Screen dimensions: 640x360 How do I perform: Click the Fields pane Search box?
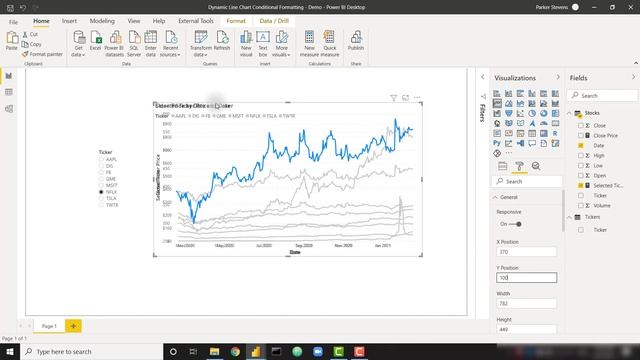(602, 96)
